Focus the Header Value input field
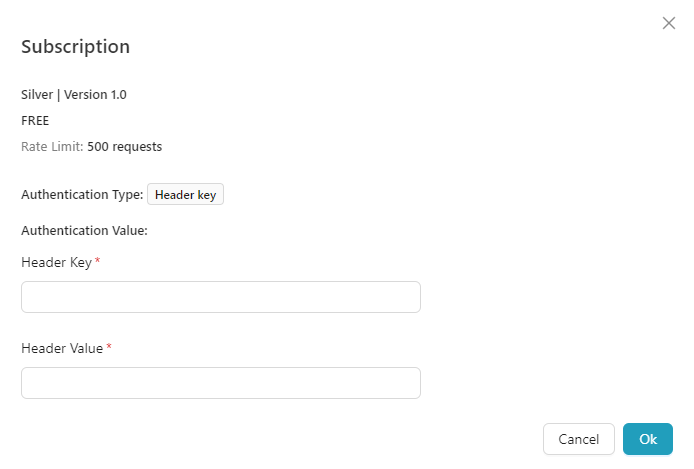The width and height of the screenshot is (694, 469). (x=220, y=383)
